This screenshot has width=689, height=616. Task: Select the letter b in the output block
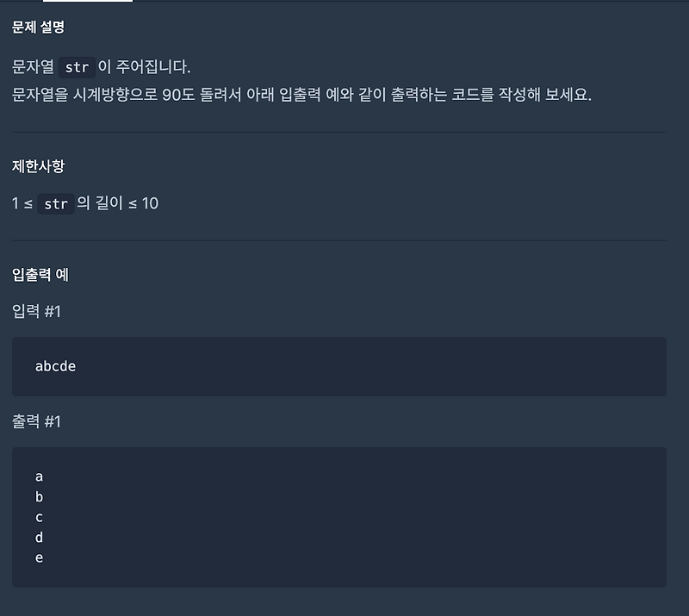coord(38,496)
